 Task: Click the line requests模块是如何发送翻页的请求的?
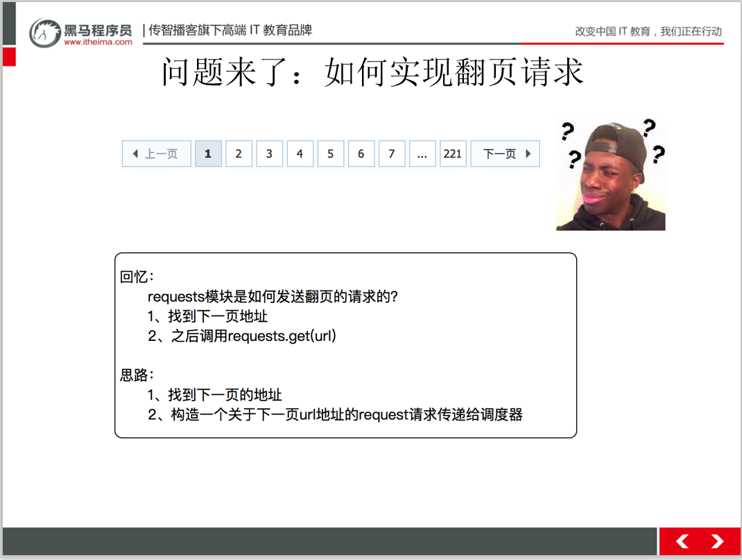[x=273, y=297]
